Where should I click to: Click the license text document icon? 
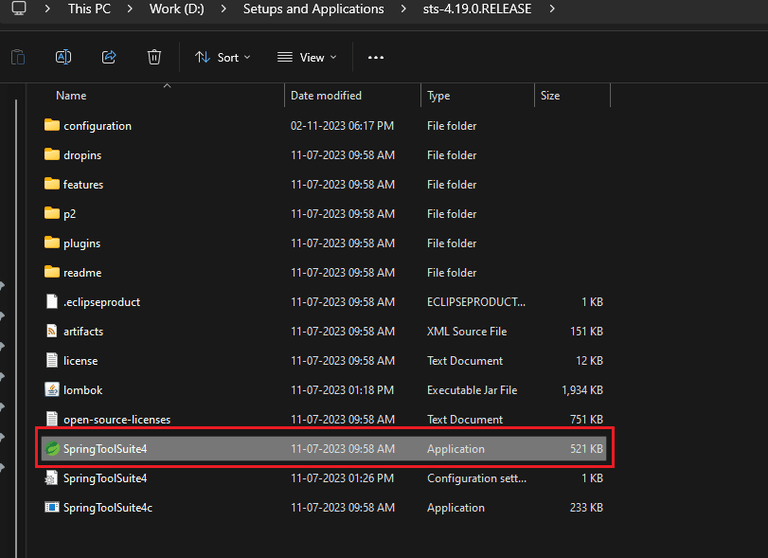(52, 360)
